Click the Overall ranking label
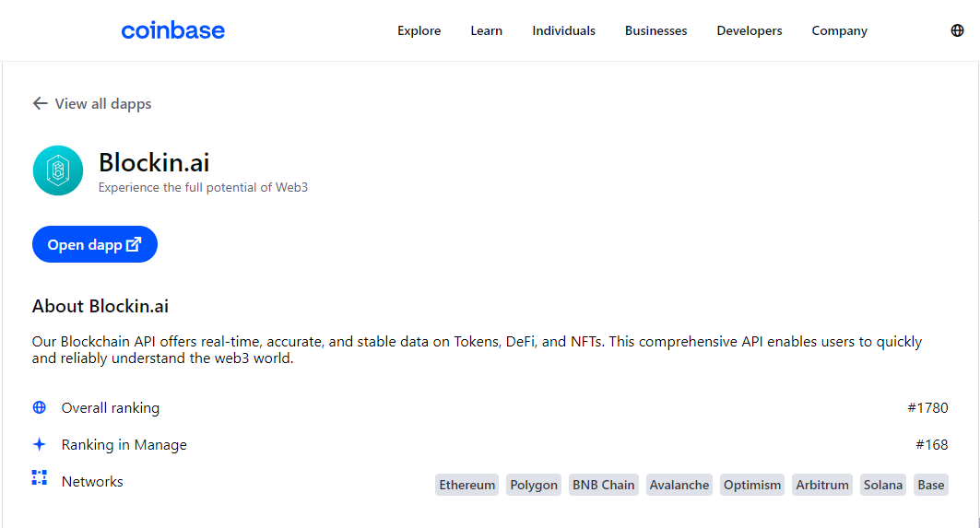This screenshot has width=980, height=528. (110, 408)
